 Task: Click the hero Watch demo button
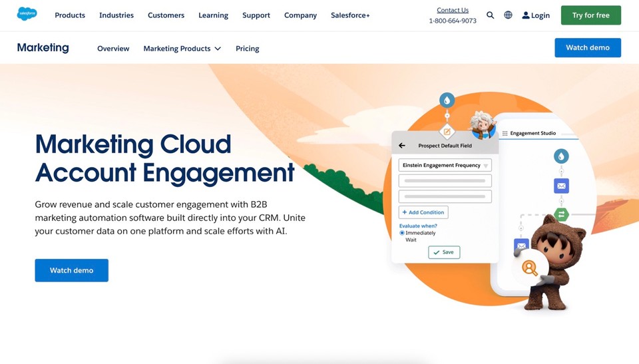click(x=72, y=270)
